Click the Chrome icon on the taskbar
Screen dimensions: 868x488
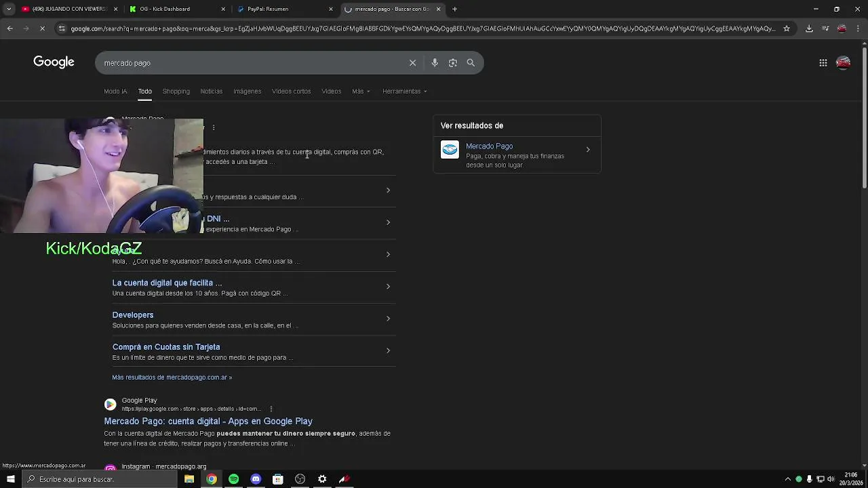pos(212,479)
